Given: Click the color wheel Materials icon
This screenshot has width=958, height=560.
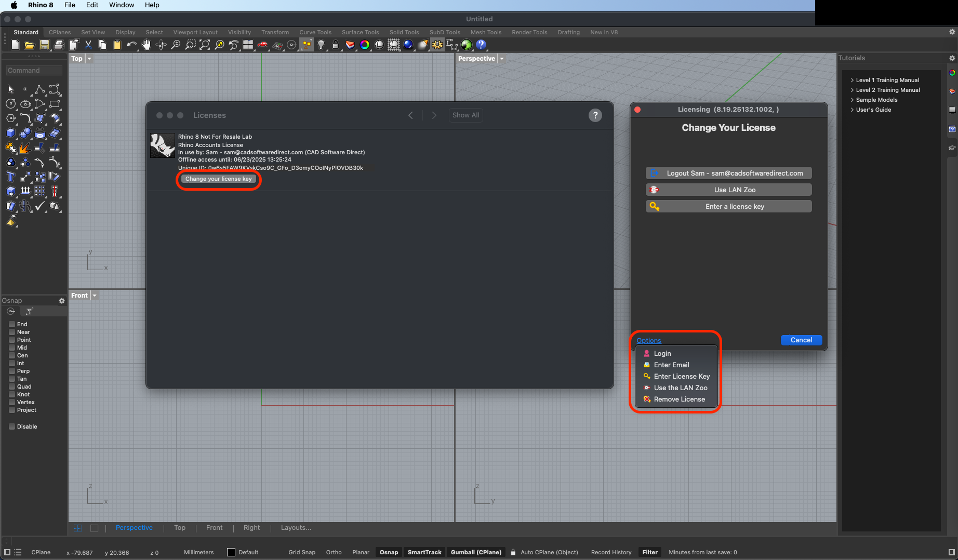Looking at the screenshot, I should pyautogui.click(x=365, y=45).
